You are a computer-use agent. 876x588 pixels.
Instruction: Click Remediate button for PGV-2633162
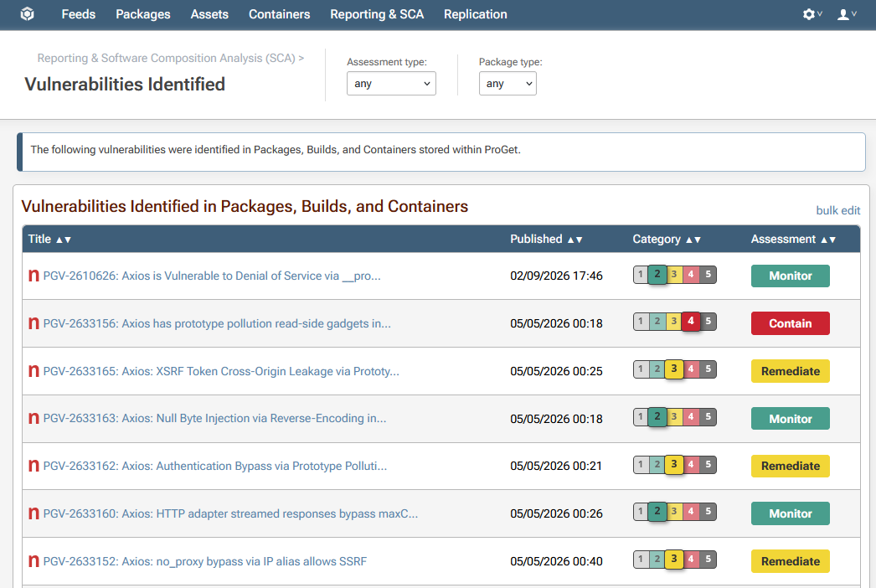click(790, 467)
